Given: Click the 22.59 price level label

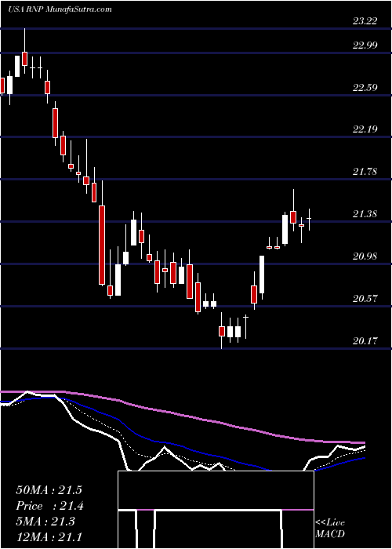Looking at the screenshot, I should coord(365,87).
